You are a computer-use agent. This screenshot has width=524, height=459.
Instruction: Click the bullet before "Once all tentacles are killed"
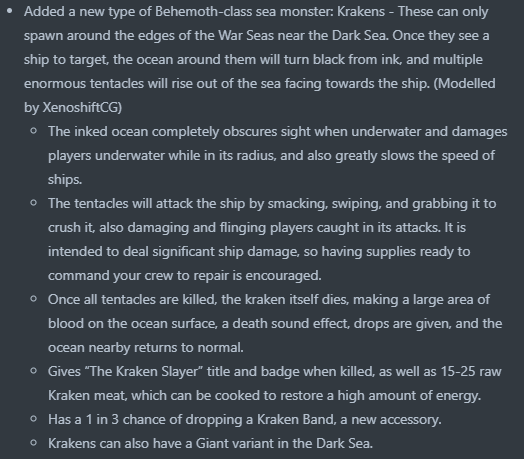33,299
